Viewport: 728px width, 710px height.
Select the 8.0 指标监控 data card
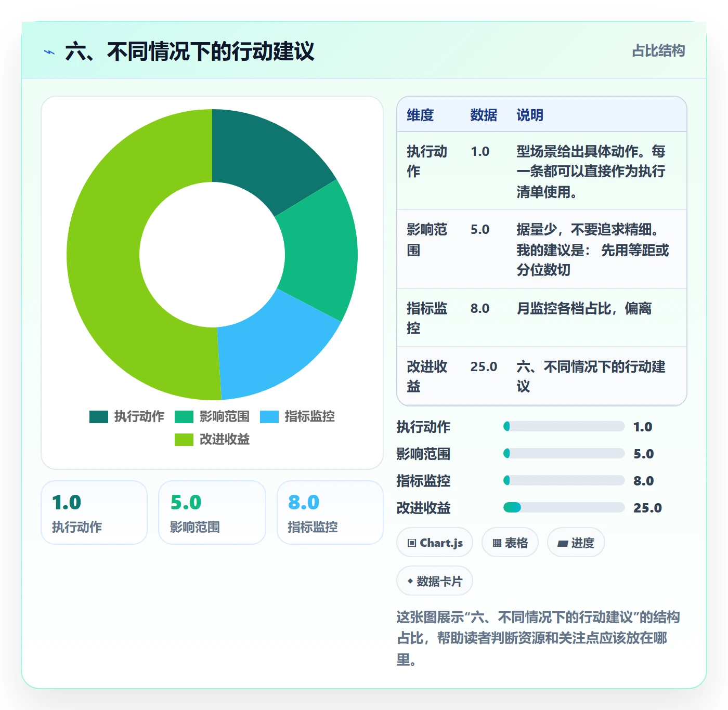tap(330, 512)
